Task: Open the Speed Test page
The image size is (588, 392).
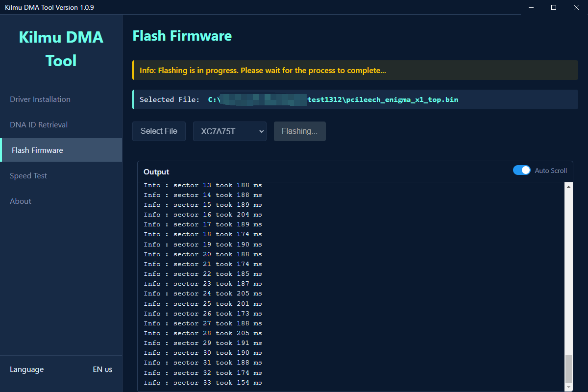Action: click(61, 175)
